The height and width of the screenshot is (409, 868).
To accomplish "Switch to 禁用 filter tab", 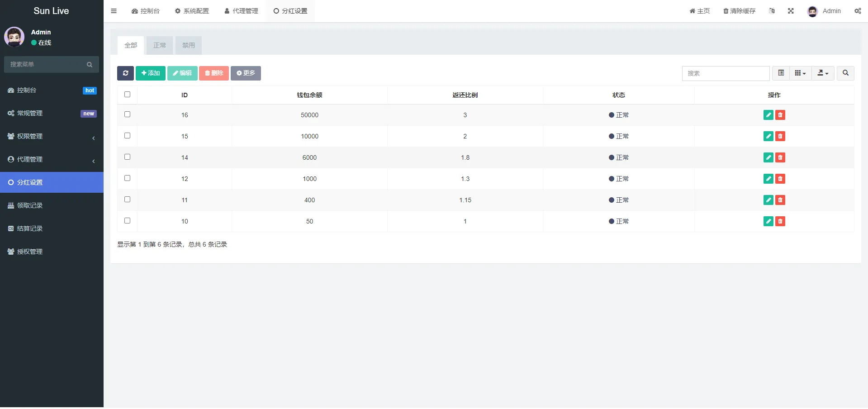I will [x=189, y=45].
